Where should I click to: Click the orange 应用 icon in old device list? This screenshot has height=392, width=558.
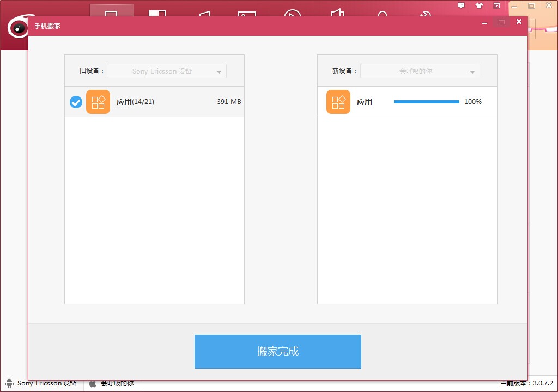(98, 102)
